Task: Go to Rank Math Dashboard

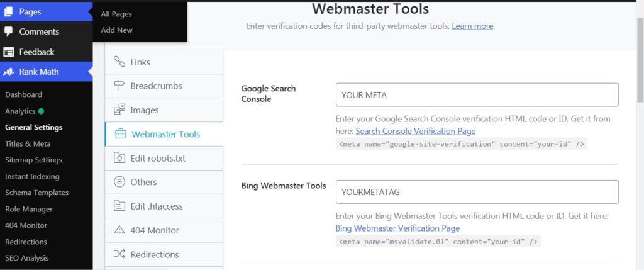Action: tap(23, 94)
